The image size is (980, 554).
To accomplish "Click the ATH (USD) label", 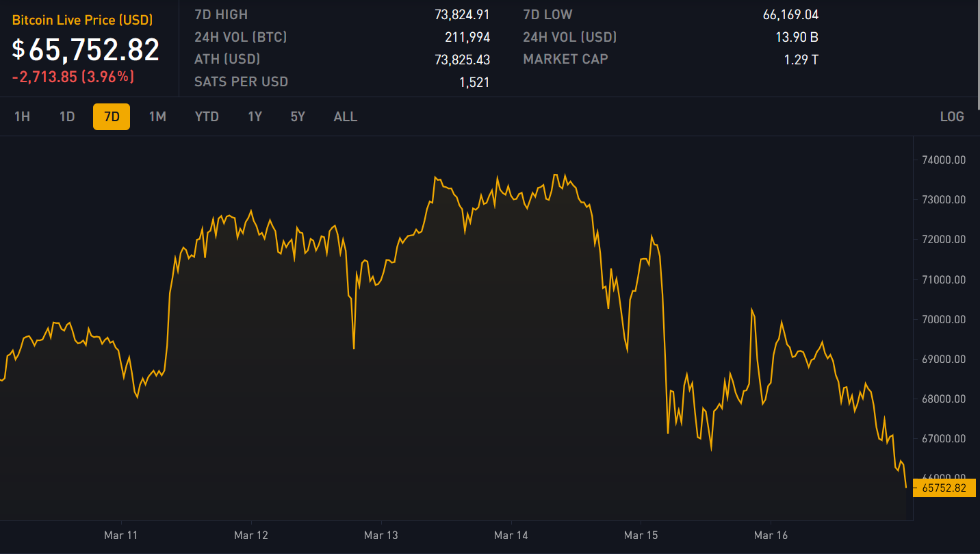I will (227, 60).
